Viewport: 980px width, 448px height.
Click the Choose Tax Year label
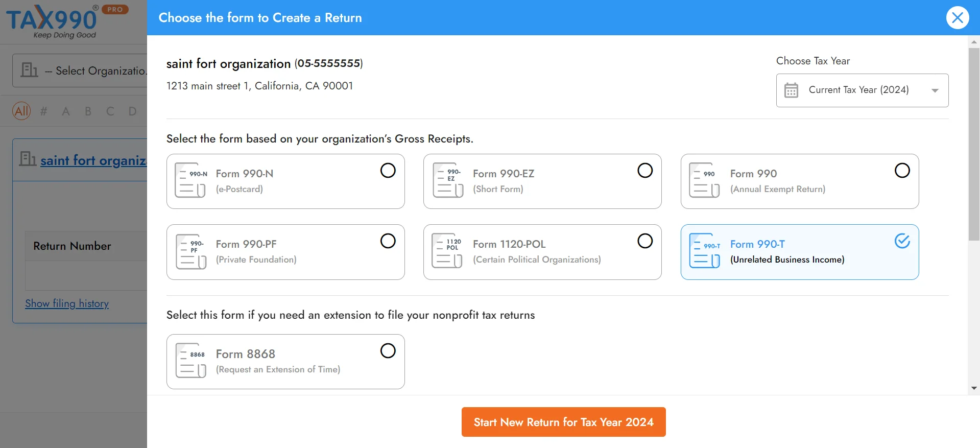coord(813,61)
